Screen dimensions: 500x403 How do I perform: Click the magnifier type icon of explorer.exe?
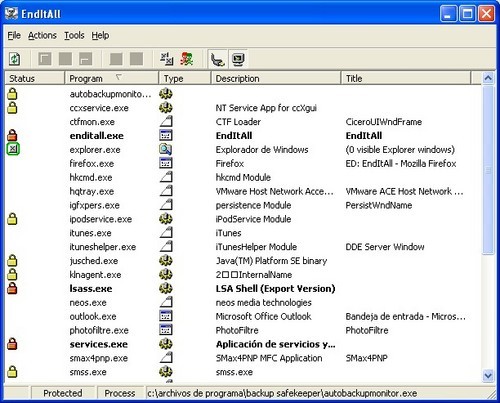click(166, 149)
